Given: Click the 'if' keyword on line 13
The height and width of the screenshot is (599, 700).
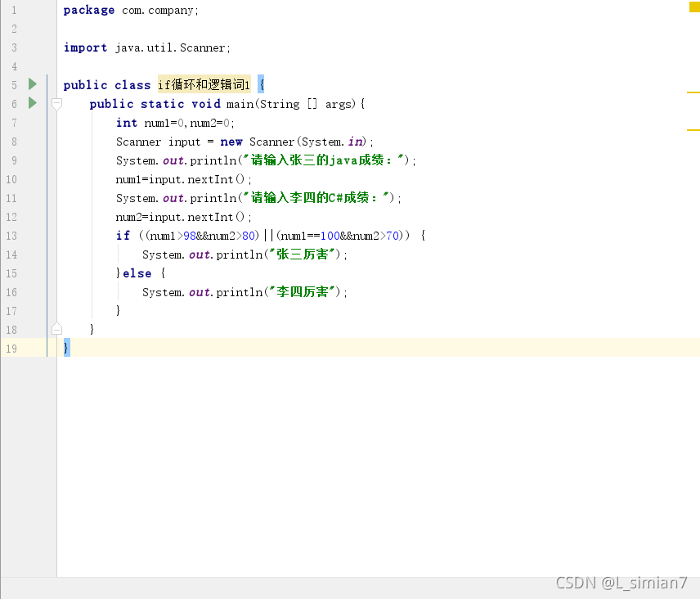Looking at the screenshot, I should (123, 236).
